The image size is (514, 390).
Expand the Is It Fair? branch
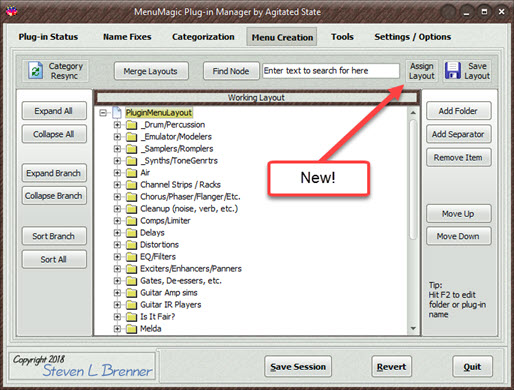[x=117, y=317]
